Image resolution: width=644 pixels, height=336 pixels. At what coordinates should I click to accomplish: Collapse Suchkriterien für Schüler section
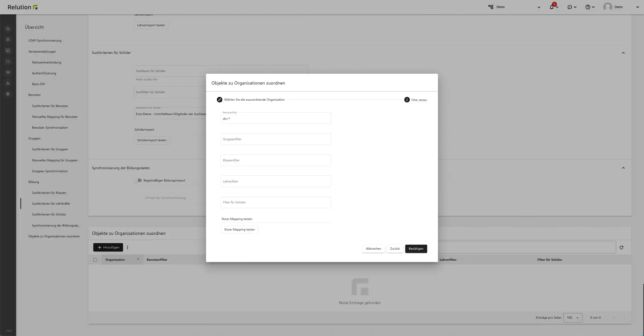623,53
